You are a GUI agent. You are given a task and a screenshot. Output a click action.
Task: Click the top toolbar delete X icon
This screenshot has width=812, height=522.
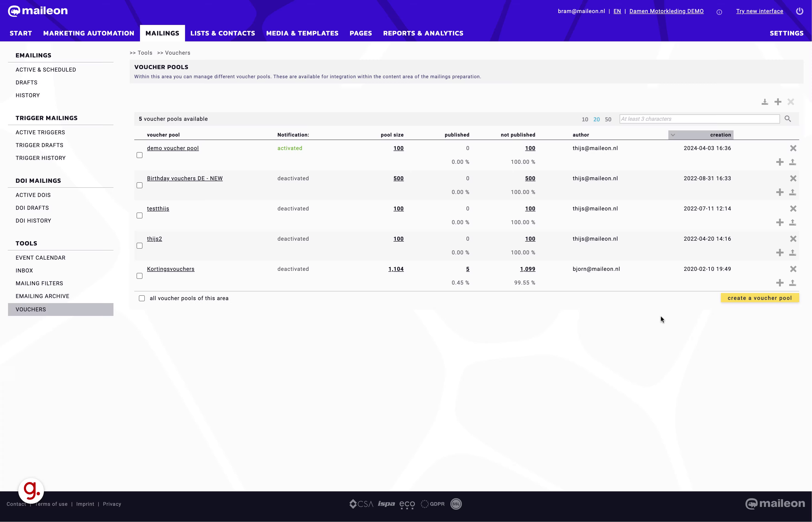click(791, 102)
